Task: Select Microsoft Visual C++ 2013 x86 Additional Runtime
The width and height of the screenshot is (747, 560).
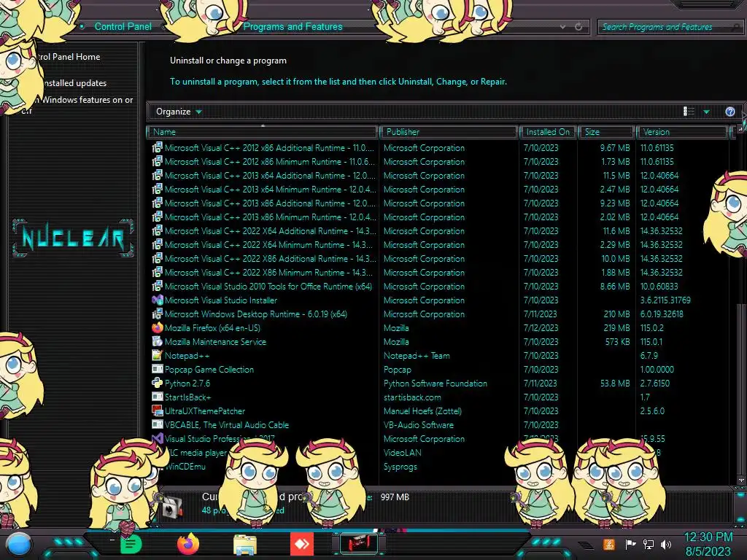Action: (x=270, y=203)
